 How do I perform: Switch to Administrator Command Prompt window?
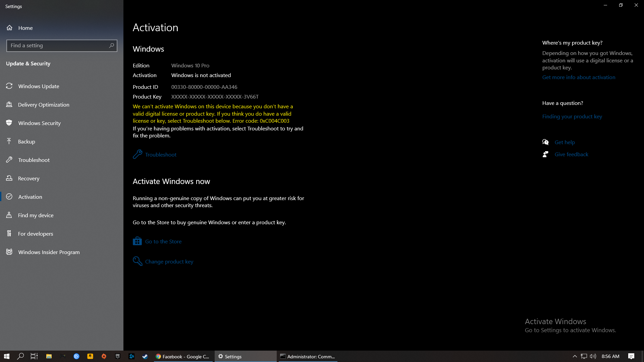pyautogui.click(x=308, y=356)
